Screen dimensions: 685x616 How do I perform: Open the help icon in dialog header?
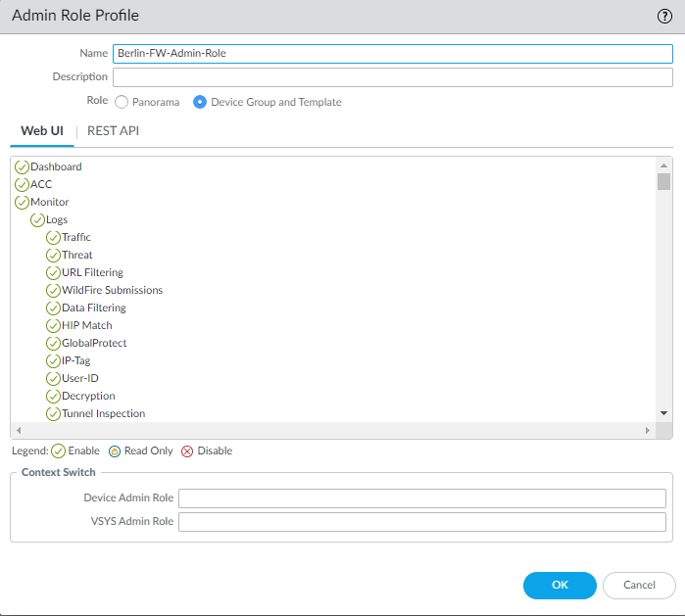pyautogui.click(x=664, y=16)
